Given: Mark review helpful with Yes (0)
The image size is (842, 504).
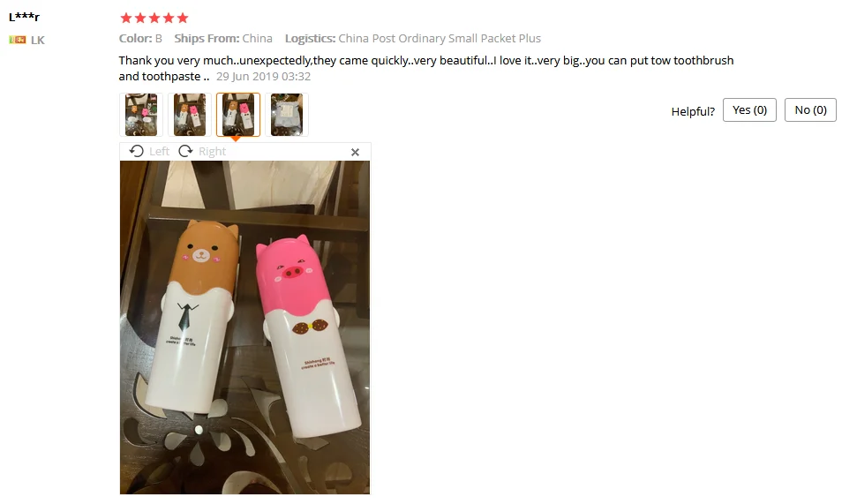Looking at the screenshot, I should pos(749,110).
